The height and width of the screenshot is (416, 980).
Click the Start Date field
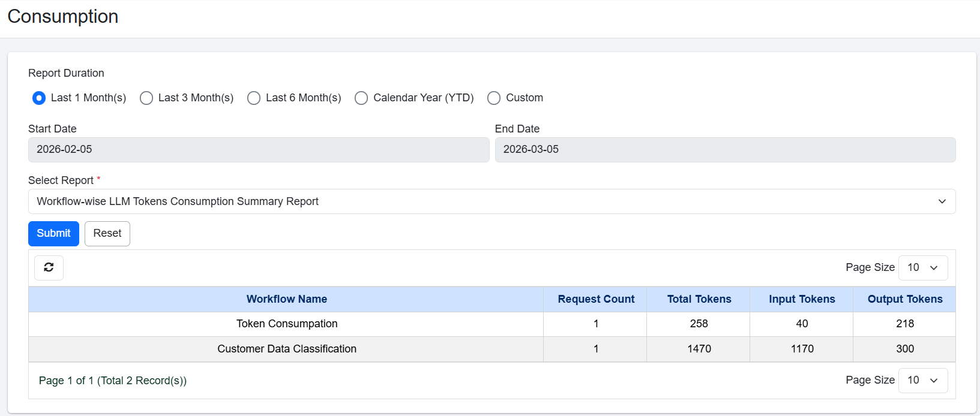tap(259, 149)
